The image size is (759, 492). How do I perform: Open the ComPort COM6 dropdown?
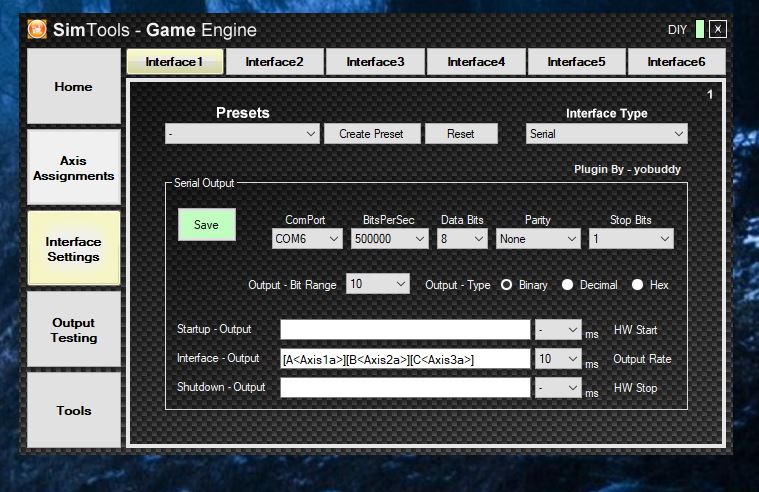pyautogui.click(x=307, y=239)
